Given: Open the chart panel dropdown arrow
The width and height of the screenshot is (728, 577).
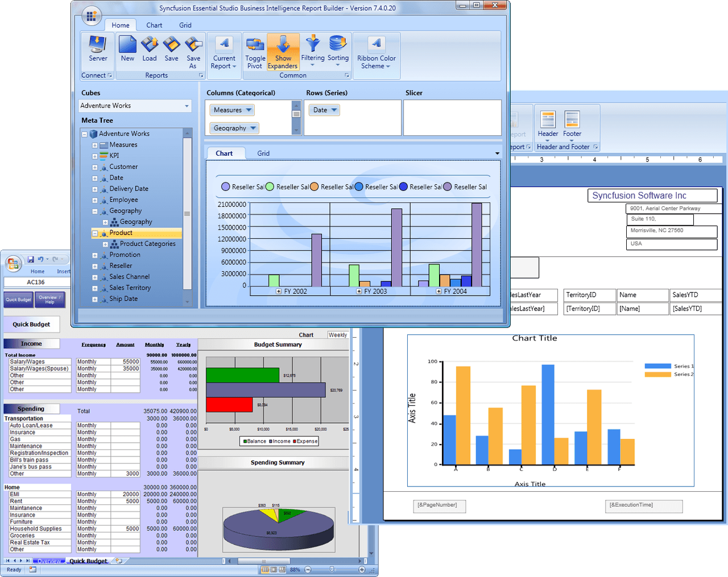Looking at the screenshot, I should click(x=497, y=153).
